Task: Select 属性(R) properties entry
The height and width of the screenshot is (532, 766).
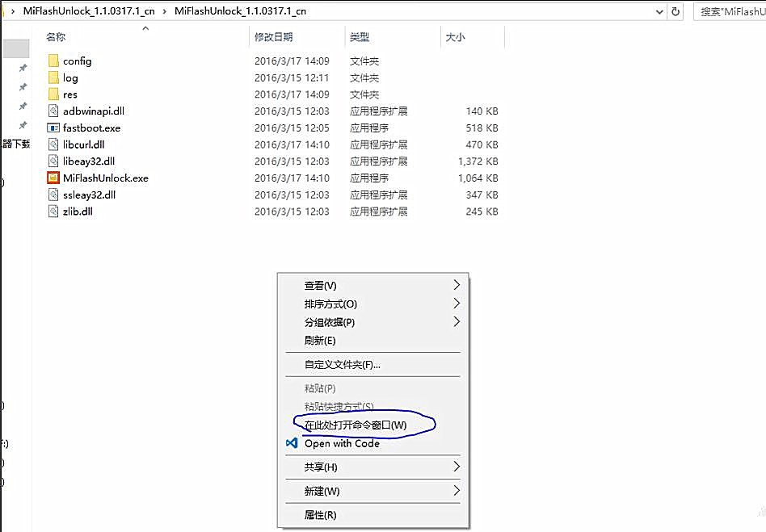Action: pyautogui.click(x=372, y=515)
